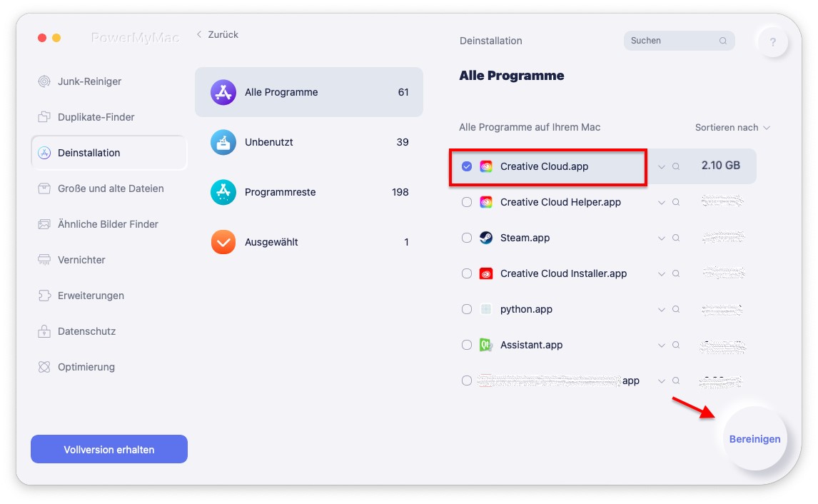The width and height of the screenshot is (818, 504).
Task: Click inside the Suchen search field
Action: click(675, 41)
